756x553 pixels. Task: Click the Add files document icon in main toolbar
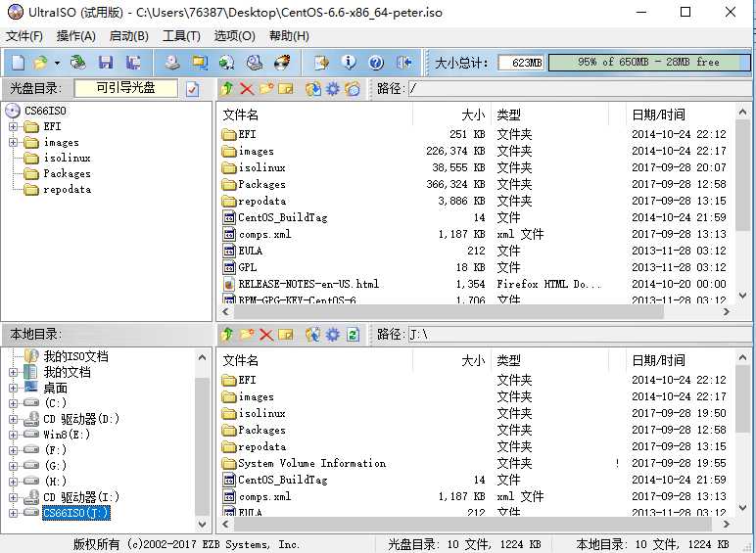coord(321,63)
